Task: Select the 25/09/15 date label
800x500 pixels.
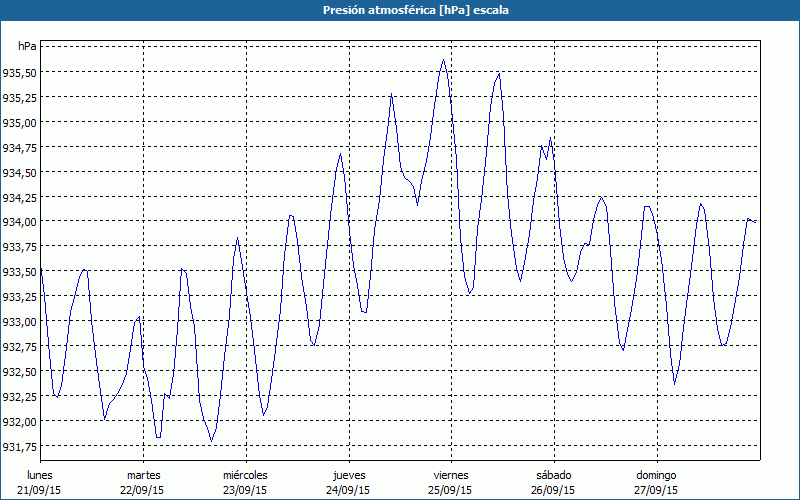Action: pos(450,490)
